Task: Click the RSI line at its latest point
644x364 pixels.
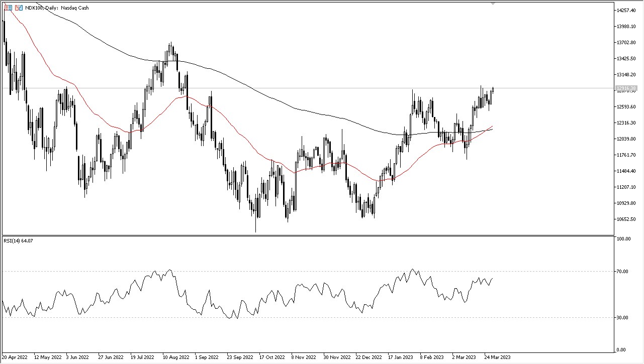Action: (x=492, y=279)
